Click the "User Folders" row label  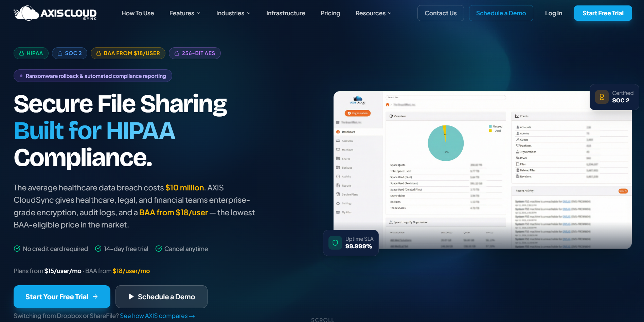(398, 196)
